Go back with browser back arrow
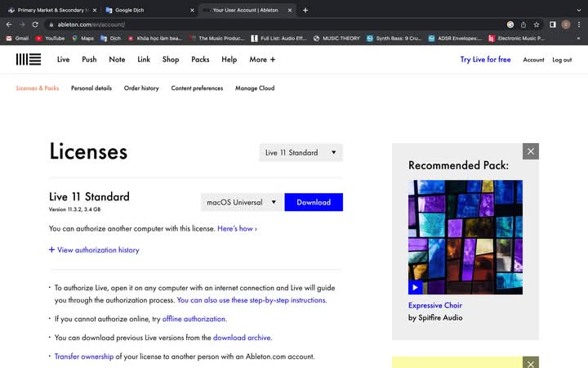 [x=9, y=25]
